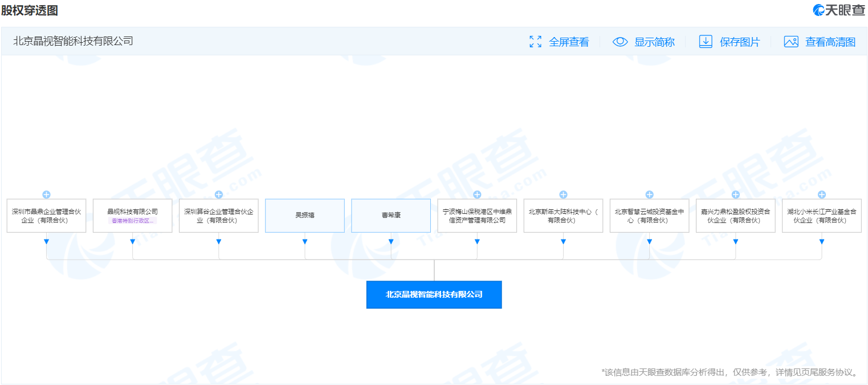This screenshot has height=385, width=868.
Task: Select the 北京智慧云城投资基金中心 node
Action: click(649, 216)
